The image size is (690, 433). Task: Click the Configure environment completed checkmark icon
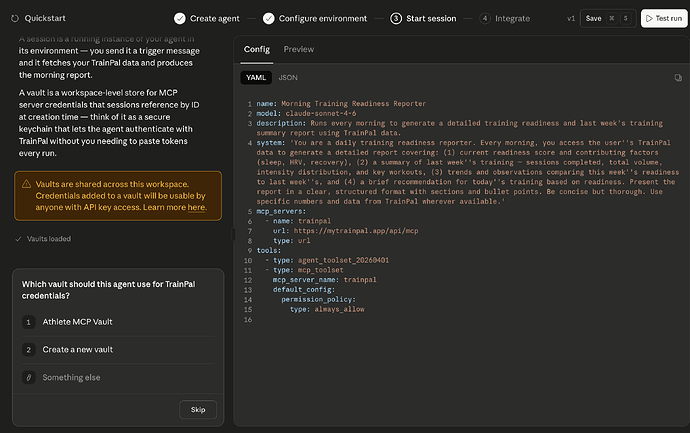click(268, 18)
